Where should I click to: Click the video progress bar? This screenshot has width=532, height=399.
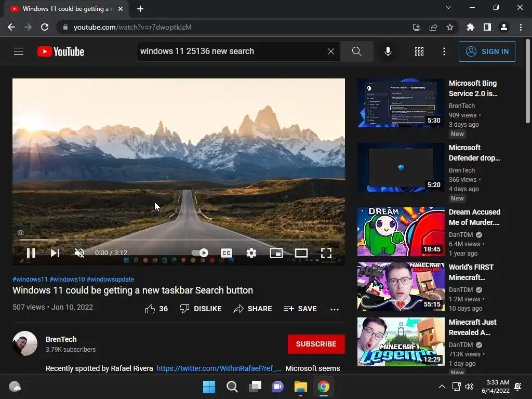[x=179, y=240]
